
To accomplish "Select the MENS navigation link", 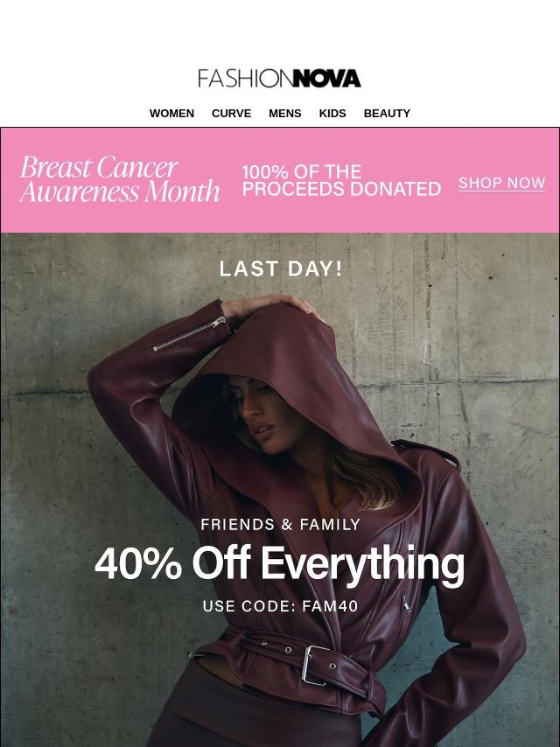I will (x=284, y=114).
